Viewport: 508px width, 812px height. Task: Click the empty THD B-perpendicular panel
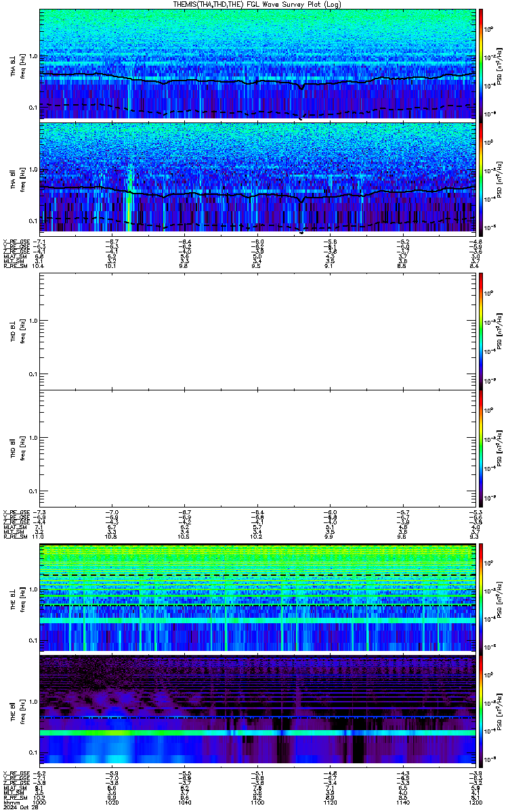(x=257, y=330)
